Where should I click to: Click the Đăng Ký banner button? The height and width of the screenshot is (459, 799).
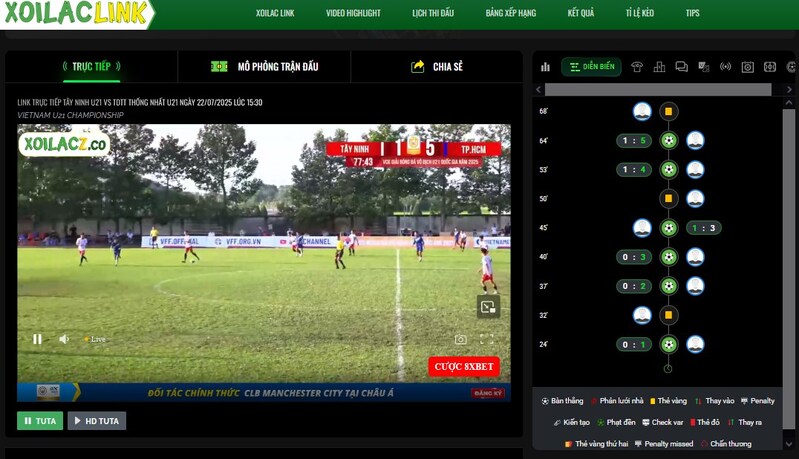pyautogui.click(x=488, y=393)
